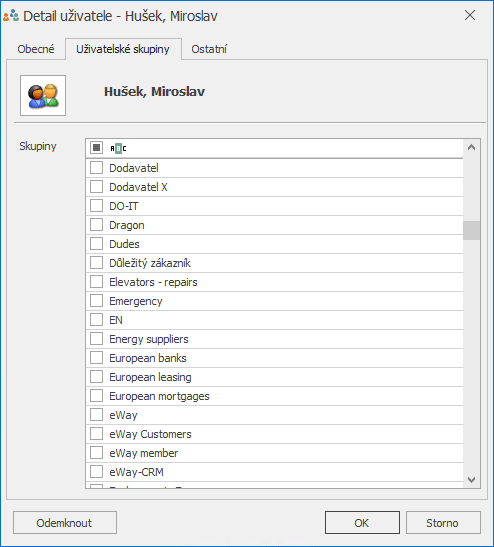Select the European banks checkbox

(96, 358)
